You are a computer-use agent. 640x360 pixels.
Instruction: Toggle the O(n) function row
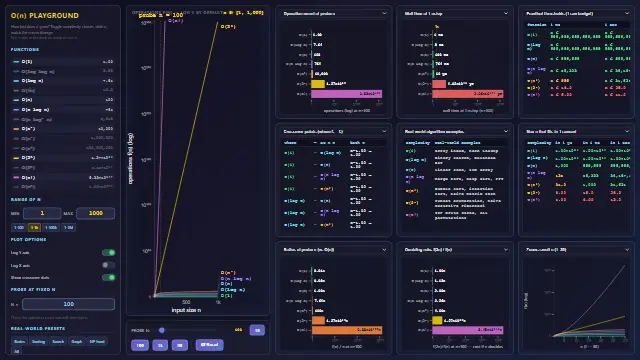point(63,100)
